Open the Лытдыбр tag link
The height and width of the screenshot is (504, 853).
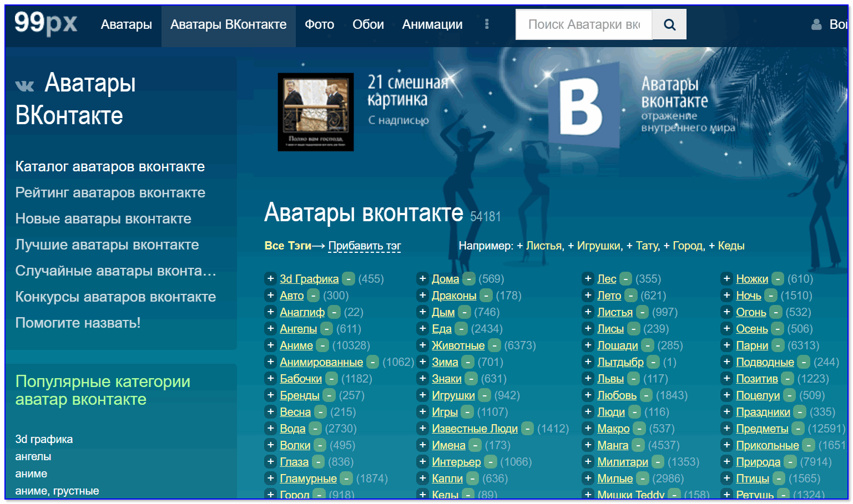click(620, 362)
